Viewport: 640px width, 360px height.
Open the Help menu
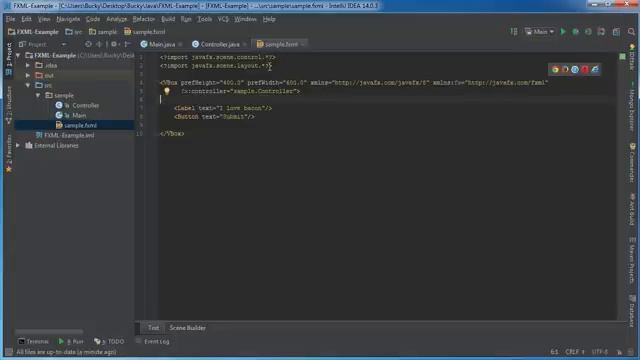pyautogui.click(x=269, y=19)
